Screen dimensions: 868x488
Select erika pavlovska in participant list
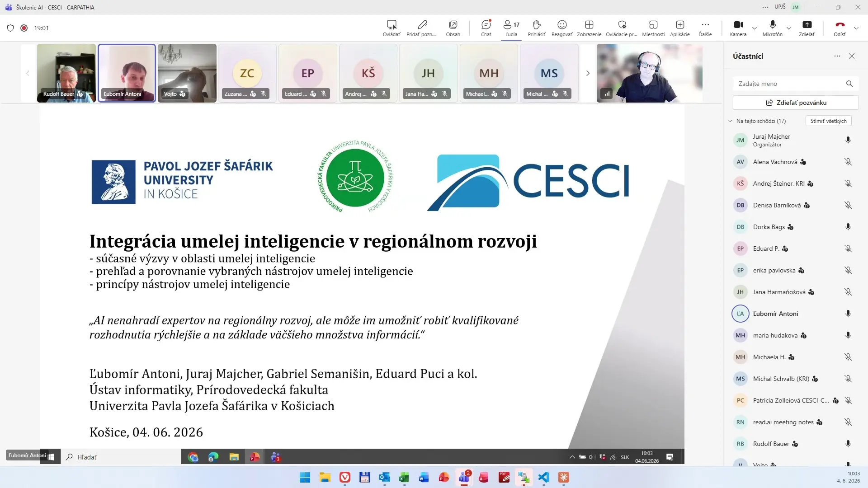point(795,270)
